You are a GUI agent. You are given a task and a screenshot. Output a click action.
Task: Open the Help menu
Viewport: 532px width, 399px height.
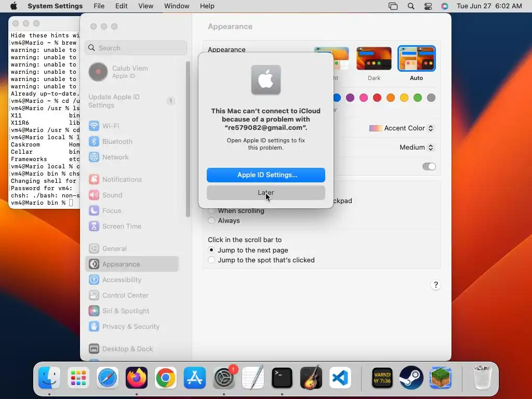point(207,6)
